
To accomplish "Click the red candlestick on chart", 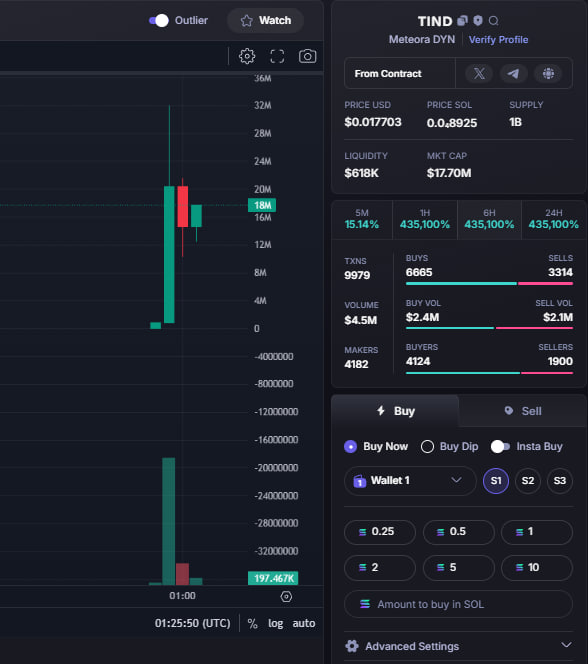I will click(182, 206).
